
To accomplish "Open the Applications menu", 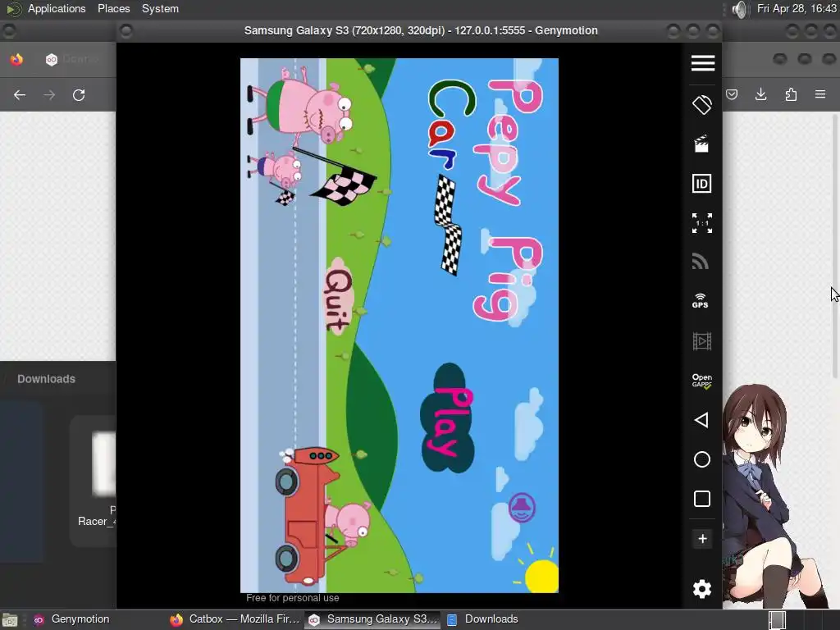I will pos(57,8).
